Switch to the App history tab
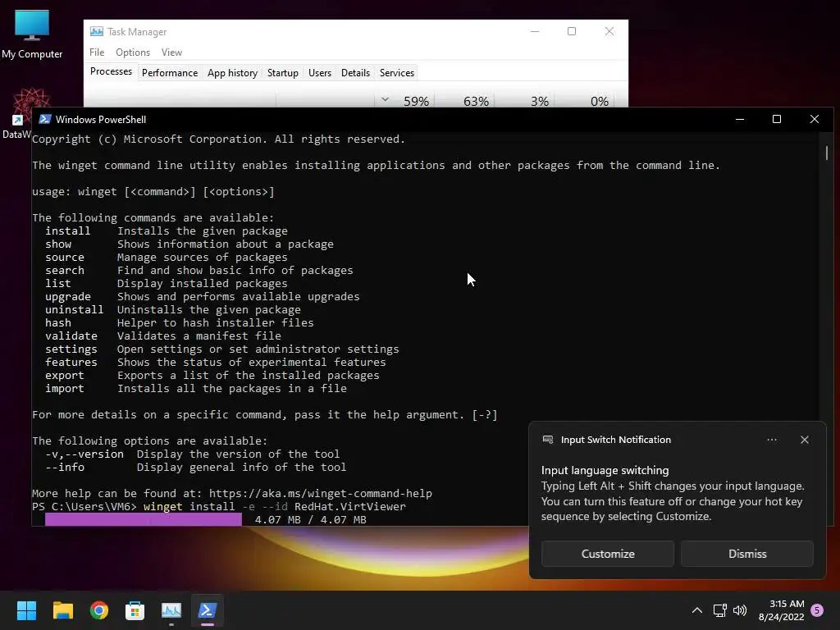Image resolution: width=840 pixels, height=630 pixels. [x=232, y=73]
